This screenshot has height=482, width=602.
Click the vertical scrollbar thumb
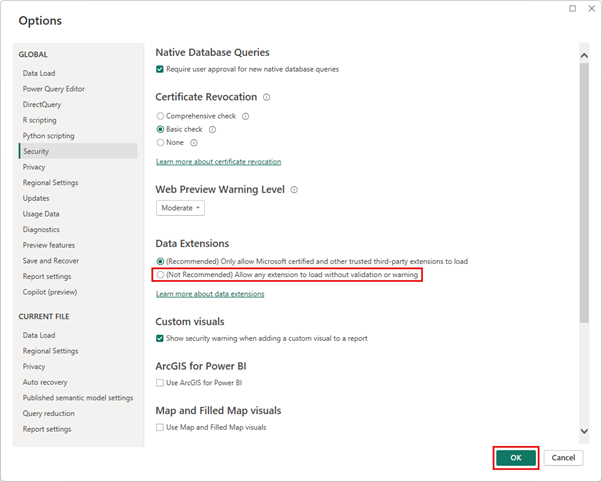584,192
